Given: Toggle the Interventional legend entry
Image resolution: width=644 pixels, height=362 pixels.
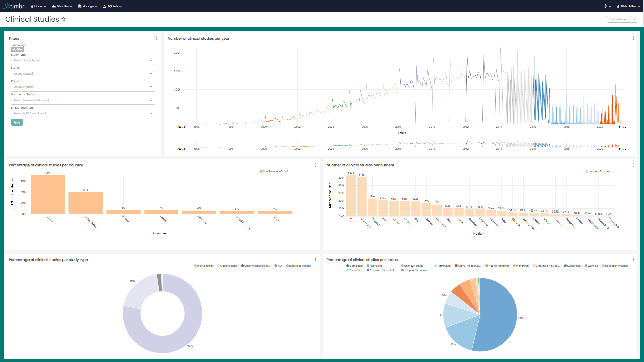Looking at the screenshot, I should [x=204, y=266].
